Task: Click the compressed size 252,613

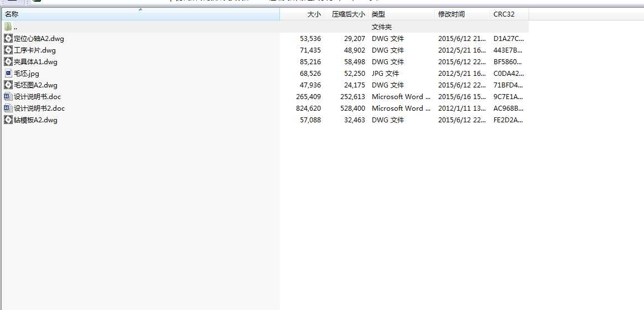Action: tap(353, 97)
